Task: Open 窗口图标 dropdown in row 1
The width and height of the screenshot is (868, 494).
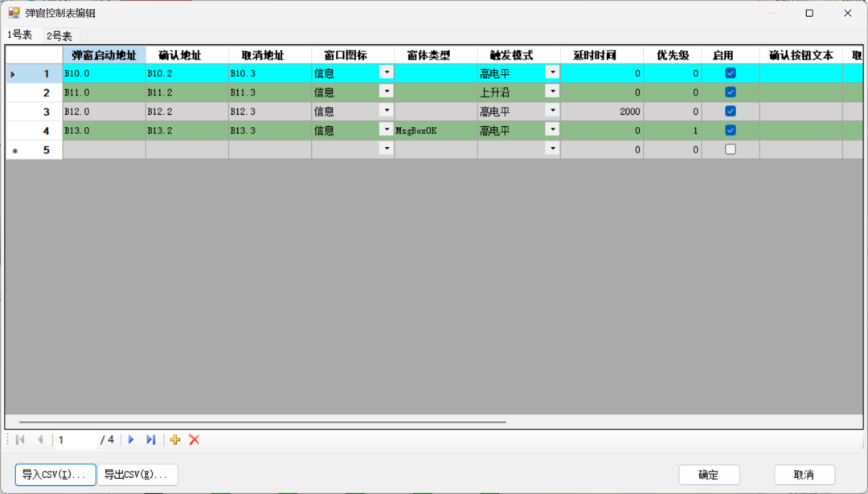Action: [387, 72]
